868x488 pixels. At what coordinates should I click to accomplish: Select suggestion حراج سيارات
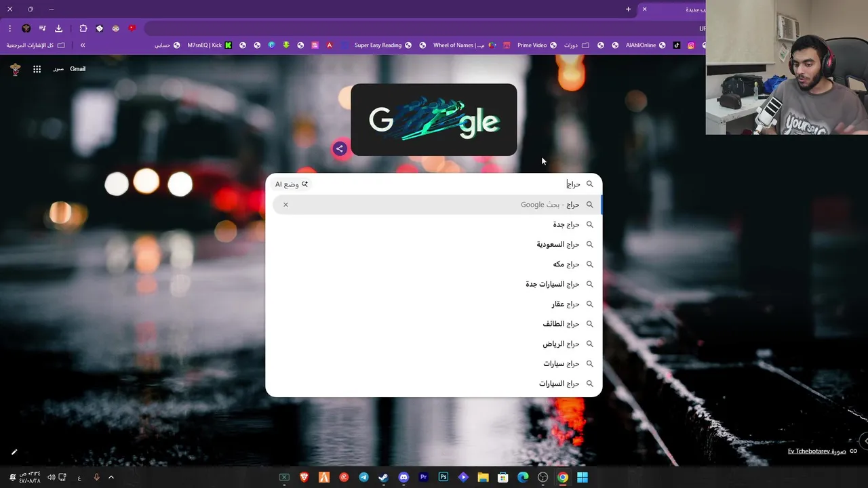(x=434, y=364)
